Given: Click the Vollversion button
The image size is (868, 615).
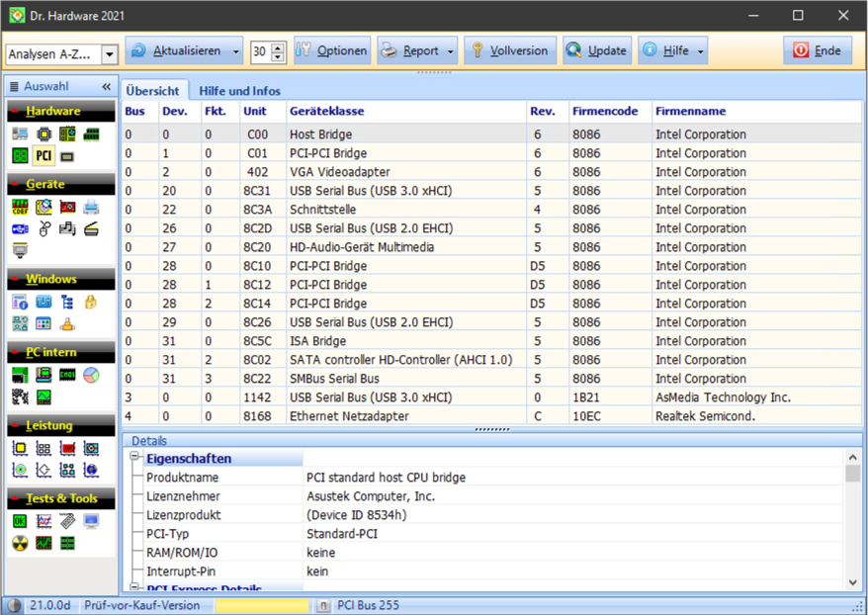Looking at the screenshot, I should [x=509, y=51].
